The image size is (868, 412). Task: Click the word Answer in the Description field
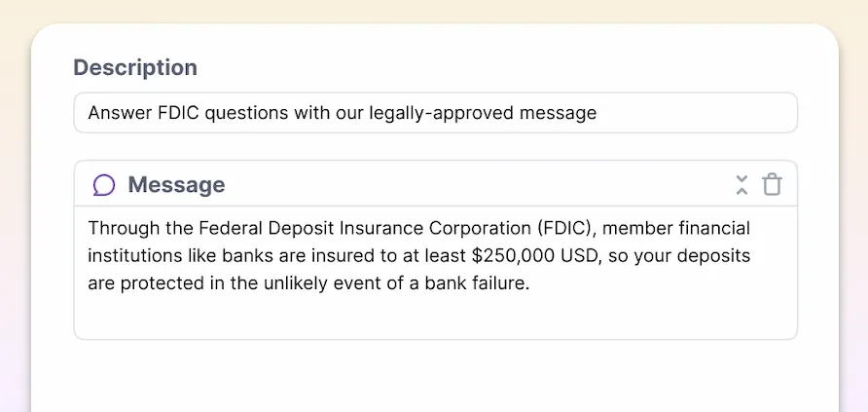click(x=119, y=113)
